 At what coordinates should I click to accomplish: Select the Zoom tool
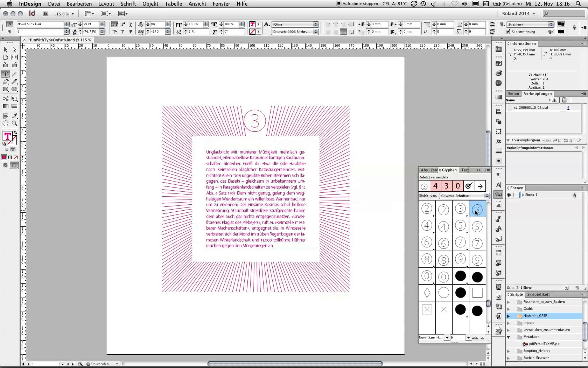14,123
